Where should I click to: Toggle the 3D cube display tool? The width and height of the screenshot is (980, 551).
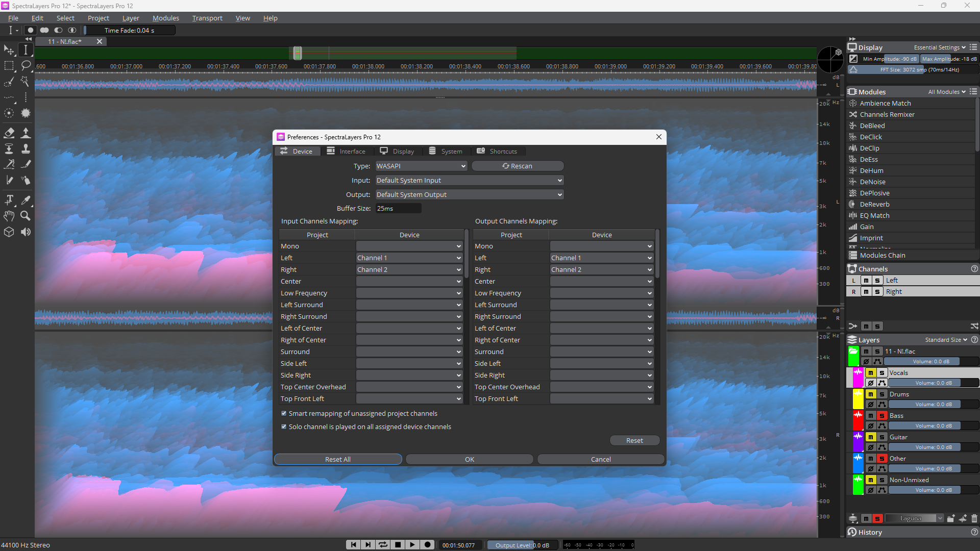coord(9,232)
